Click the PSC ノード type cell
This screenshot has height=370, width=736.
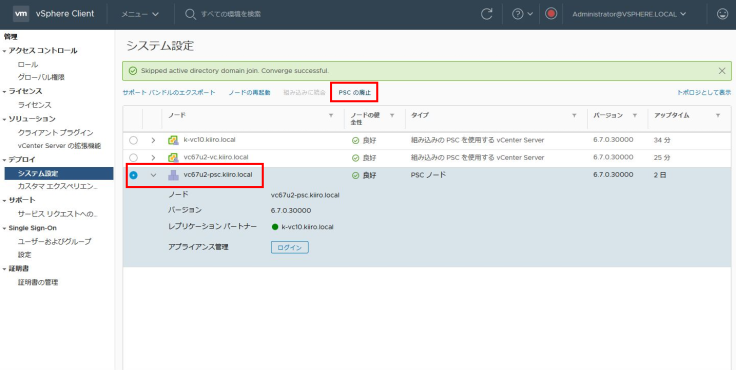428,175
